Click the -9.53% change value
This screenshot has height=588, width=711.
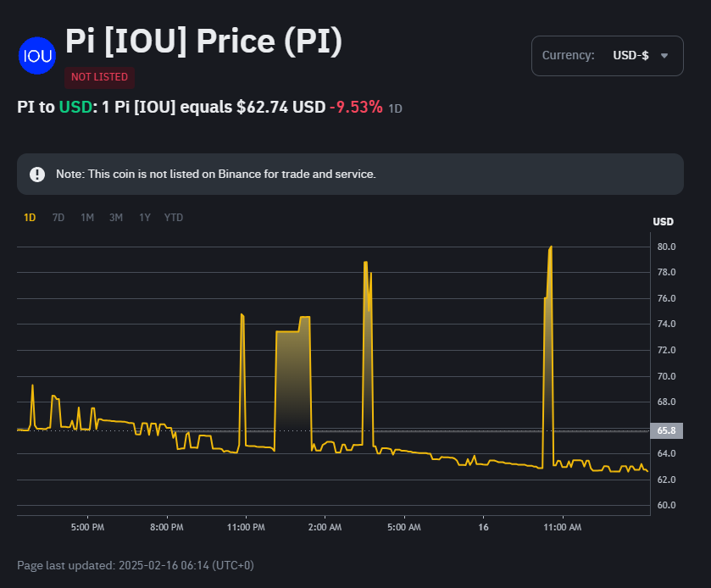point(356,107)
